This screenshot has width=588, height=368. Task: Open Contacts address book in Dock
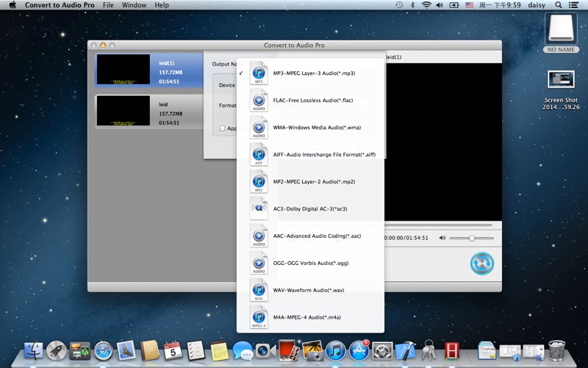tap(150, 351)
